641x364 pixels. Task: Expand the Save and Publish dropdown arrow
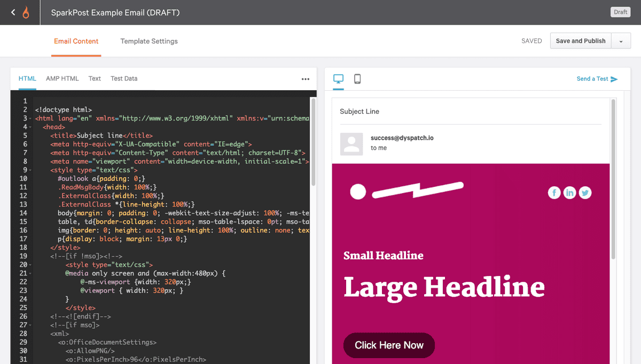pos(621,41)
